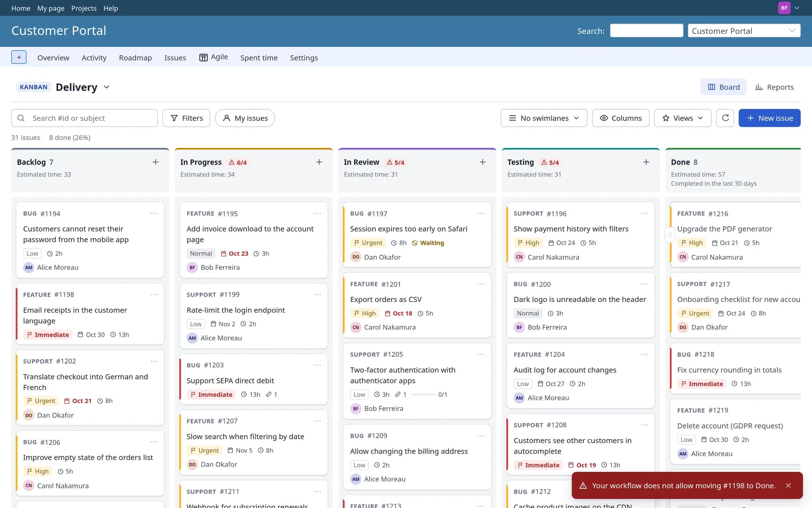The image size is (812, 508).
Task: Open the Filters button
Action: tap(186, 118)
